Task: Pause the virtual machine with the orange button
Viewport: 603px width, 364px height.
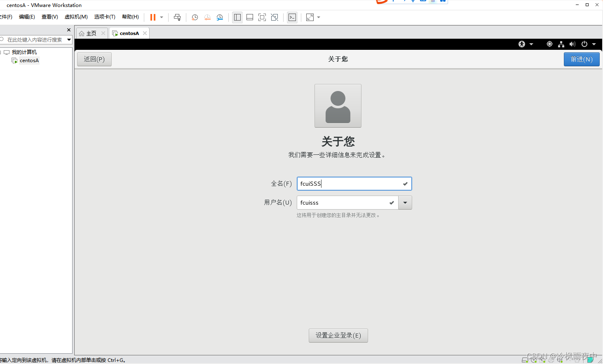Action: click(x=153, y=17)
